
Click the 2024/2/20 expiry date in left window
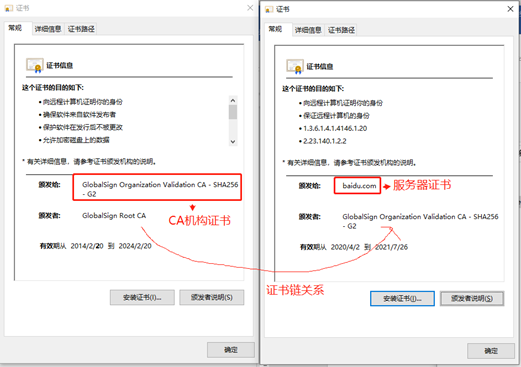(x=135, y=246)
